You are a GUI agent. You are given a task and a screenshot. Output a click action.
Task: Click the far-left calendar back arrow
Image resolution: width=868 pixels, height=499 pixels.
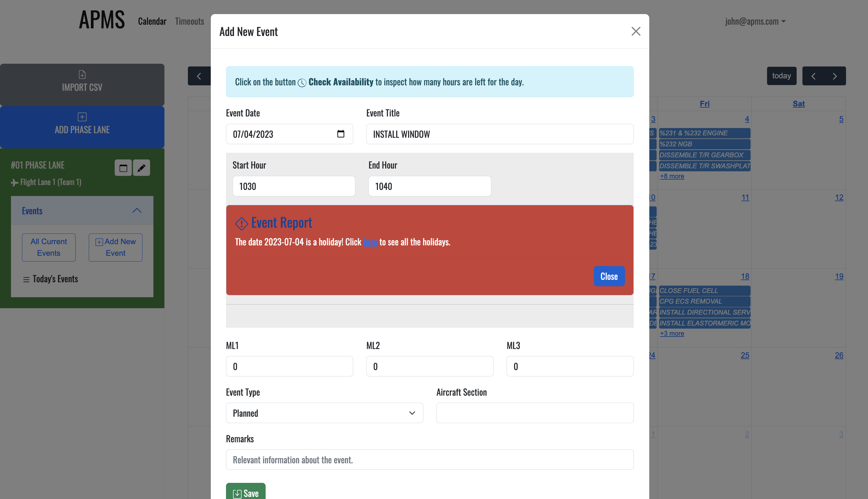pyautogui.click(x=199, y=76)
